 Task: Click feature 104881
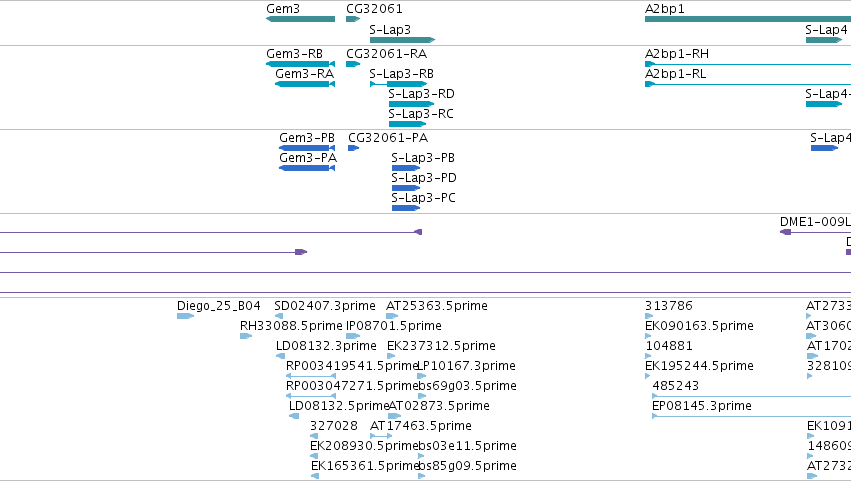669,346
